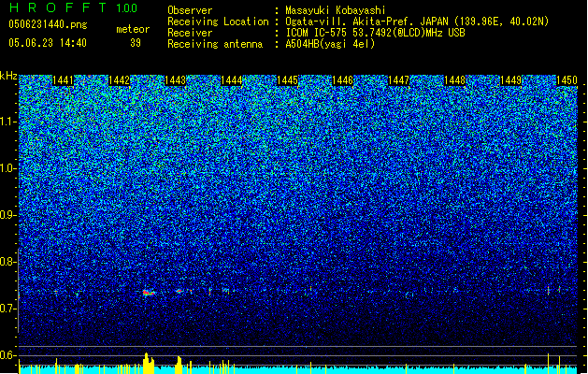The height and width of the screenshot is (374, 588).
Task: Select the antenna value A504HB(yagi 4el)
Action: (330, 44)
